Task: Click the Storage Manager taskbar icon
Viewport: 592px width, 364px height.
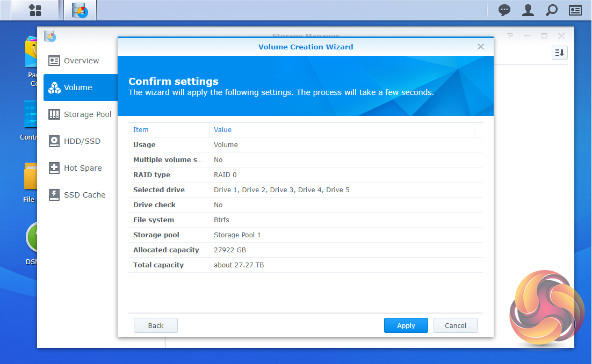Action: click(x=80, y=10)
